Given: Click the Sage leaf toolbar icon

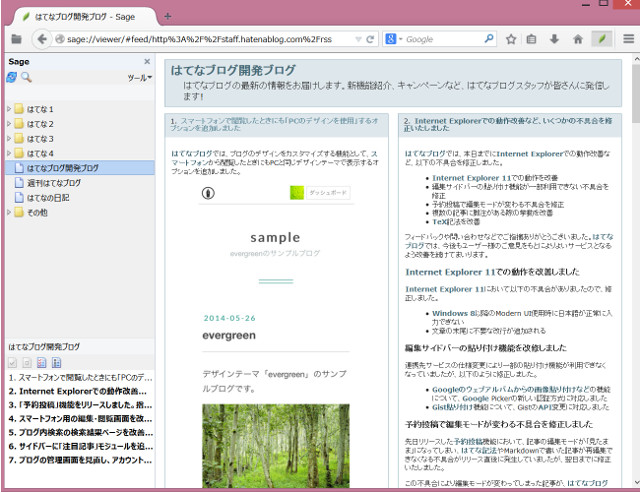Looking at the screenshot, I should (x=602, y=39).
